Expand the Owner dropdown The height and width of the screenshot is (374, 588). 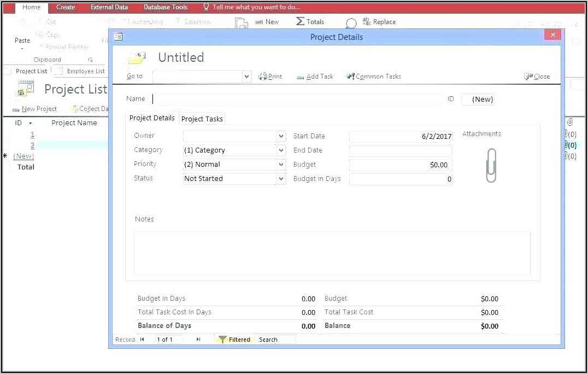click(281, 136)
